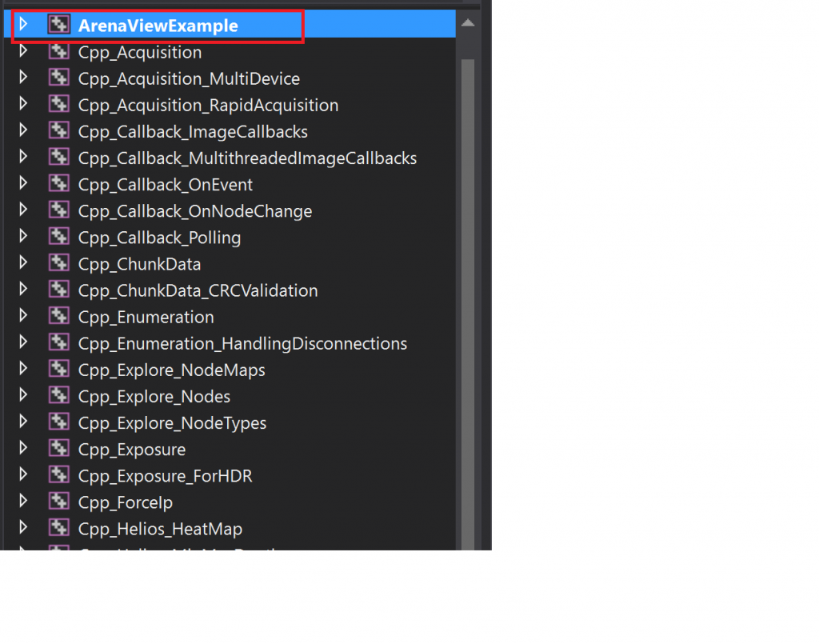Click the Cpp_Acquisition project icon
This screenshot has width=819, height=644.
tap(59, 51)
